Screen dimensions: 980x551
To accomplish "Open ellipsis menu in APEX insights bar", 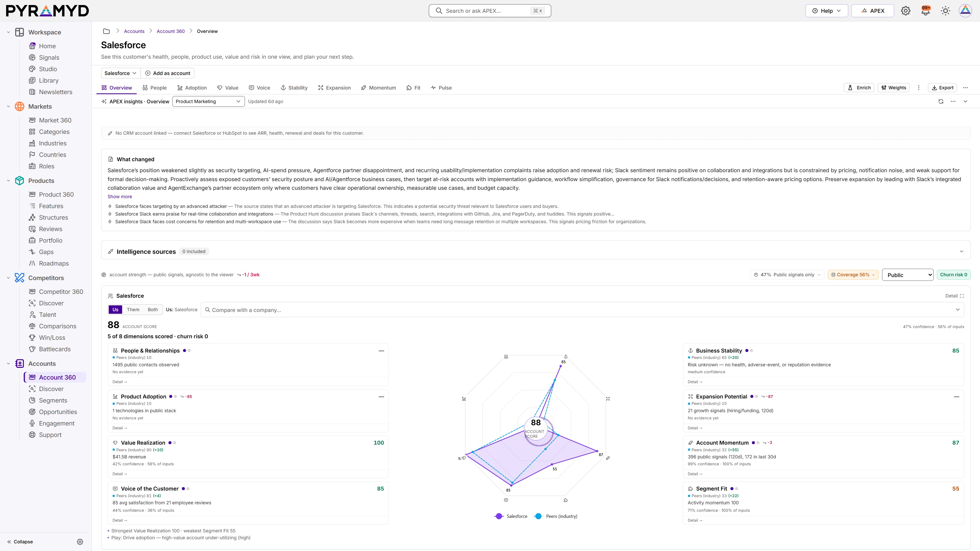I will [x=953, y=102].
